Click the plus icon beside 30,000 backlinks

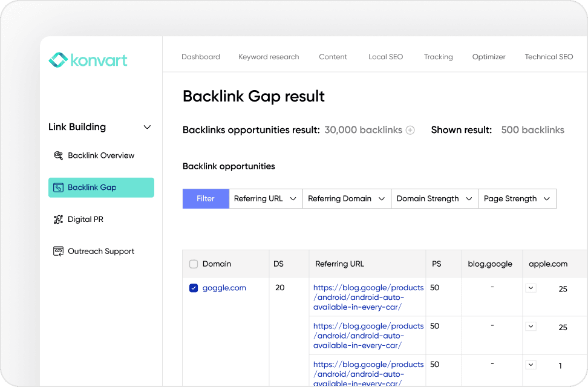click(x=410, y=130)
